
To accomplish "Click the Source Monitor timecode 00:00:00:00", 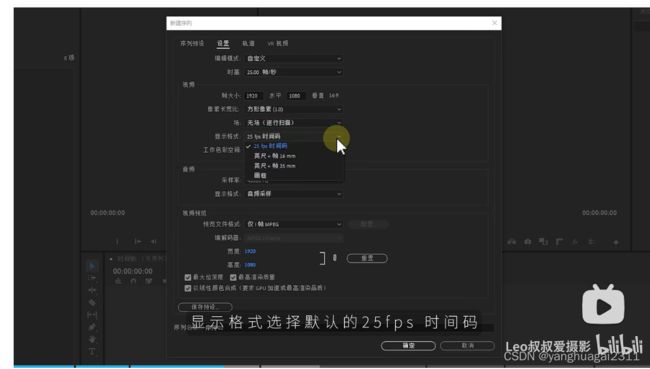I will 108,213.
